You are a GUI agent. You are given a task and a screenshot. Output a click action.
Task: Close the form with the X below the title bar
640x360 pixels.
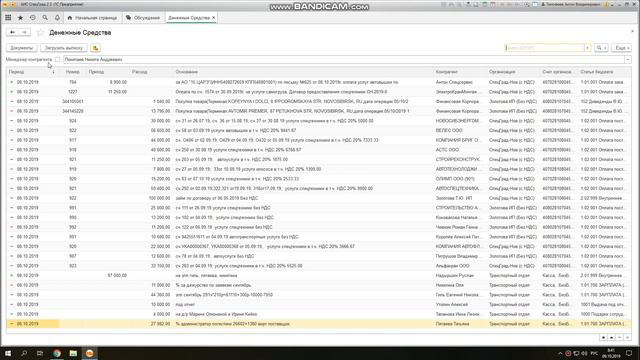632,31
